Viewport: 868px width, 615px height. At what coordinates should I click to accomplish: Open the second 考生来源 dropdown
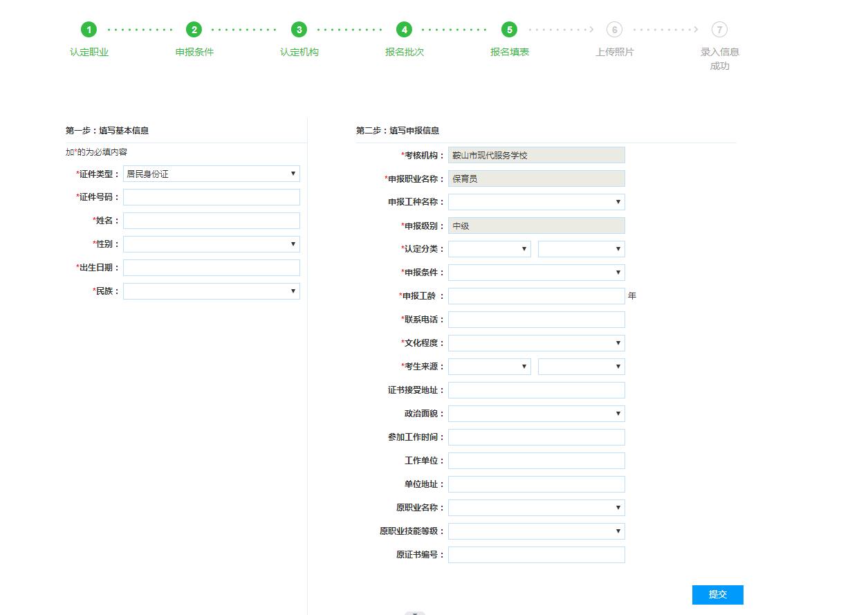(x=582, y=367)
